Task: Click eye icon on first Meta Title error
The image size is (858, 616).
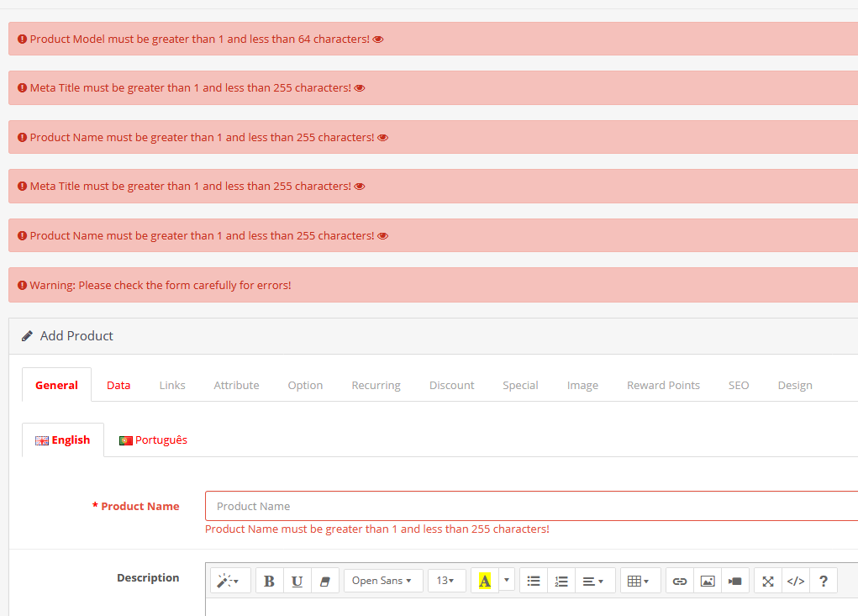Action: tap(360, 88)
